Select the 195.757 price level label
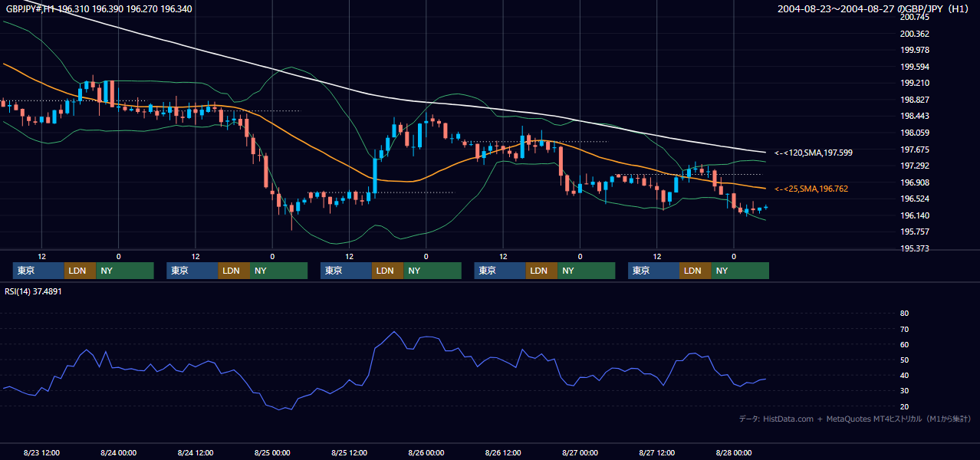 (915, 232)
